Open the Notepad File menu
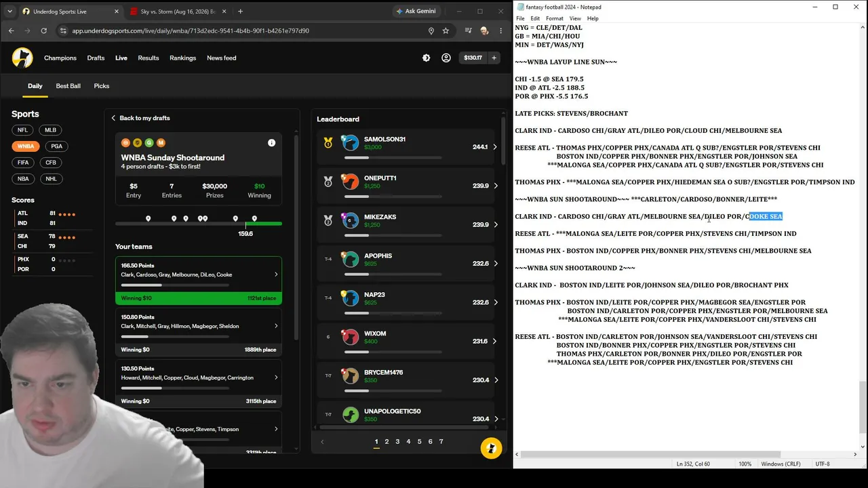Viewport: 868px width, 488px height. point(520,18)
